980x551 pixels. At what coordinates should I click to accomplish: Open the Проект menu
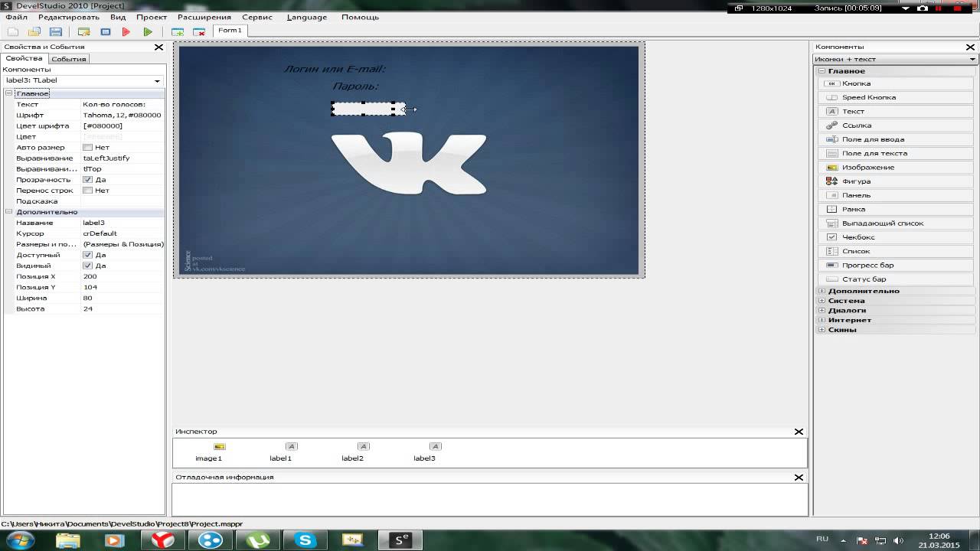pos(152,17)
